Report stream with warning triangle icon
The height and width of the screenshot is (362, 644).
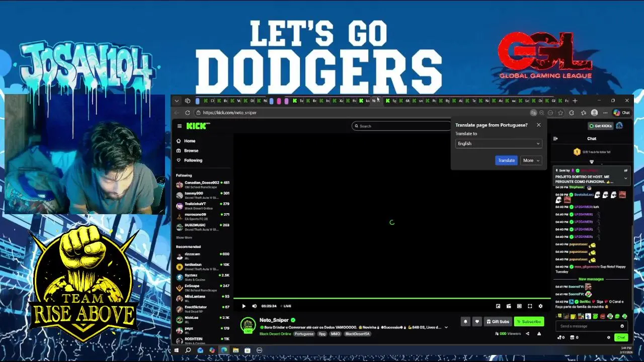click(539, 333)
